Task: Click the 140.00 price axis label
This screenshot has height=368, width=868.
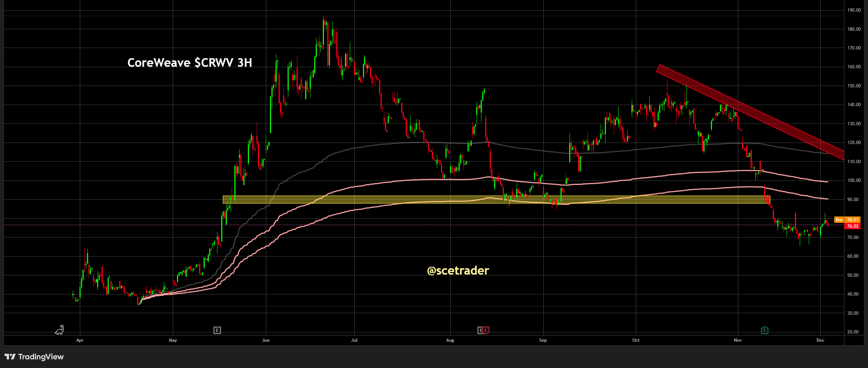Action: coord(854,105)
